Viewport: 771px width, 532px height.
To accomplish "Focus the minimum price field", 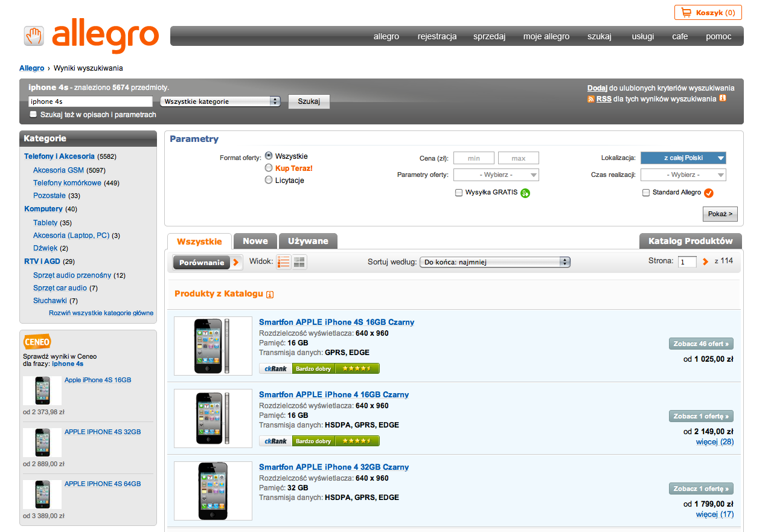I will (474, 158).
